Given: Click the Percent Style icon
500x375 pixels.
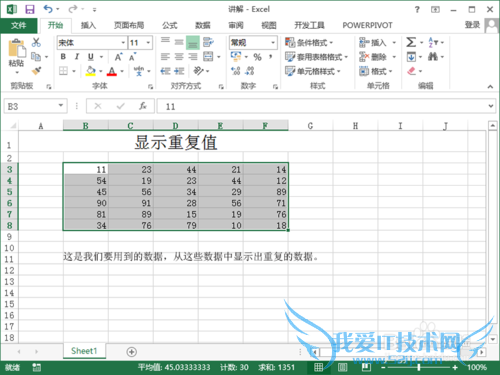Looking at the screenshot, I should tap(257, 57).
